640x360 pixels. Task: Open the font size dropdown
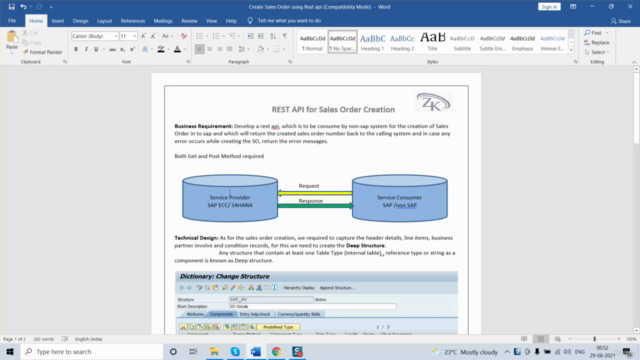click(x=134, y=36)
